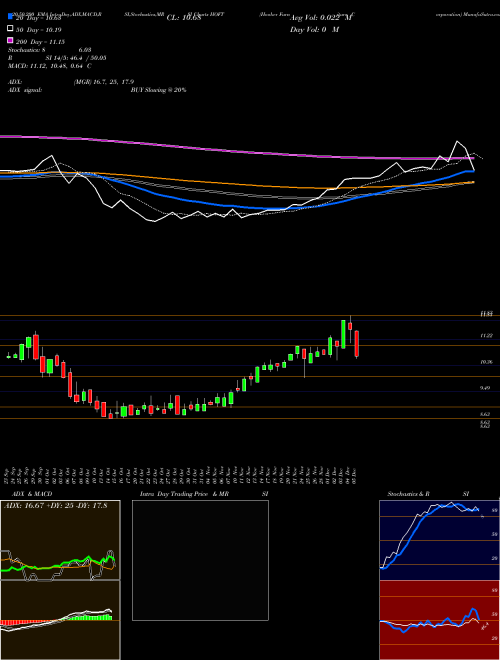This screenshot has height=660, width=500.
Task: Click the magenta 200 Day legend swatch
Action: (10, 40)
